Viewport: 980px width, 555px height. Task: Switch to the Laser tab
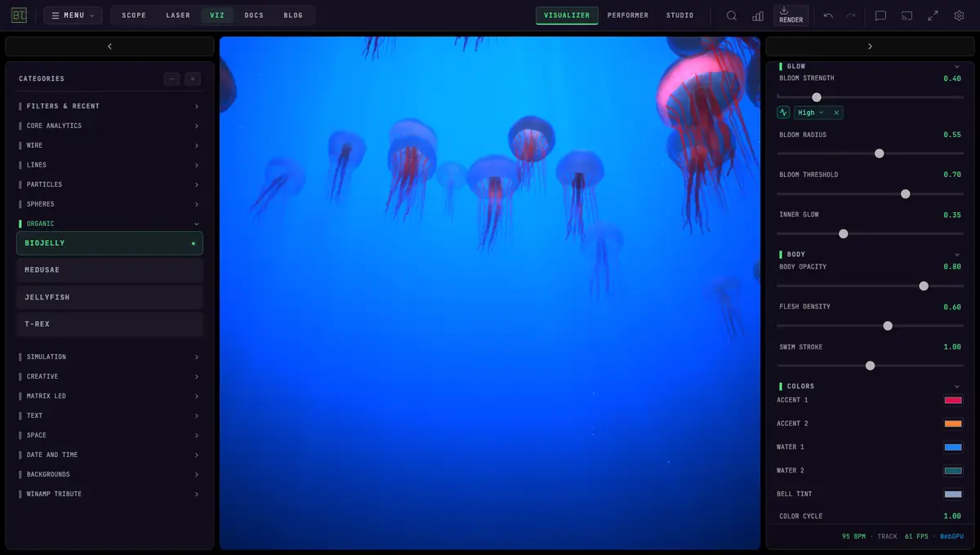coord(178,16)
